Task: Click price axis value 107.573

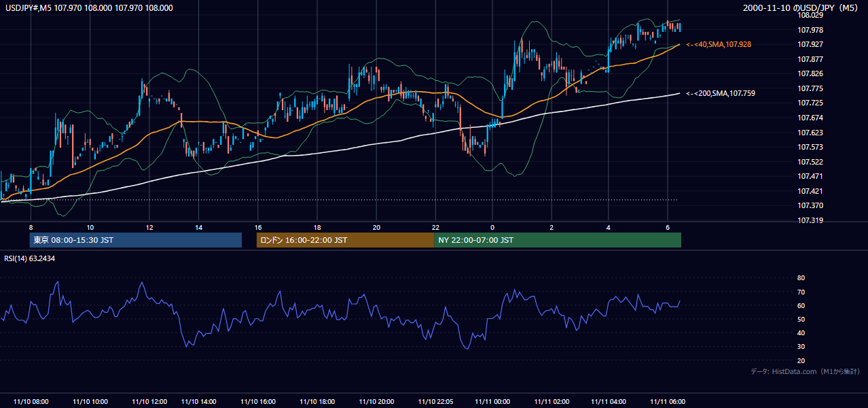Action: coord(810,147)
